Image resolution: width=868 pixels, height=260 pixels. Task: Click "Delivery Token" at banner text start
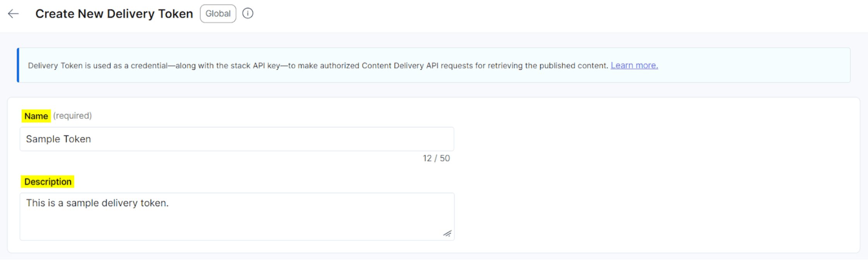click(x=55, y=66)
